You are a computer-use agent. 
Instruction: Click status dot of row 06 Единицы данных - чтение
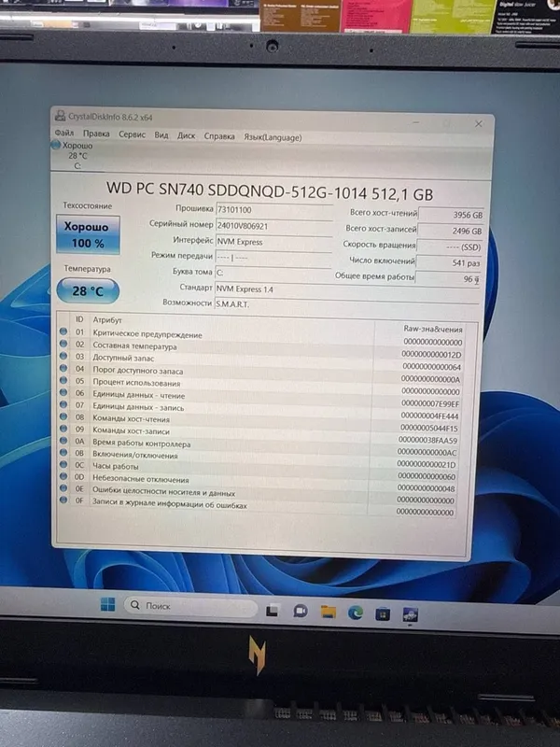coord(63,392)
